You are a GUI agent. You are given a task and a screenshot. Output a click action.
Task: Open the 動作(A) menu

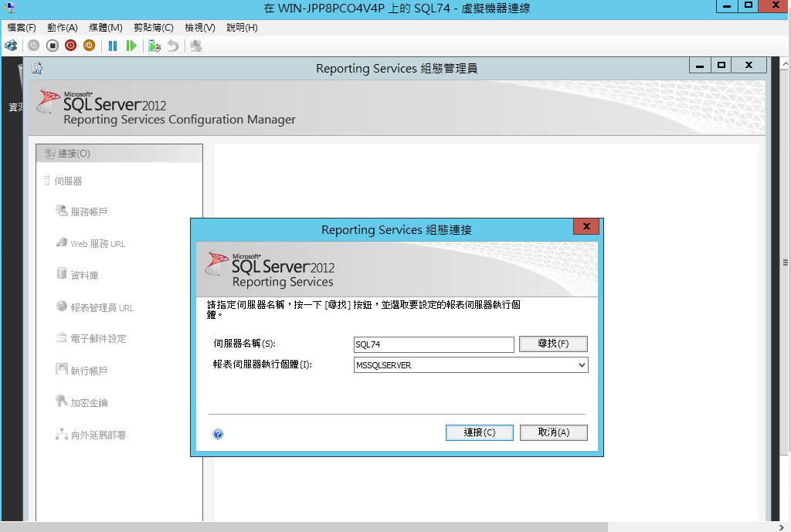pyautogui.click(x=63, y=28)
